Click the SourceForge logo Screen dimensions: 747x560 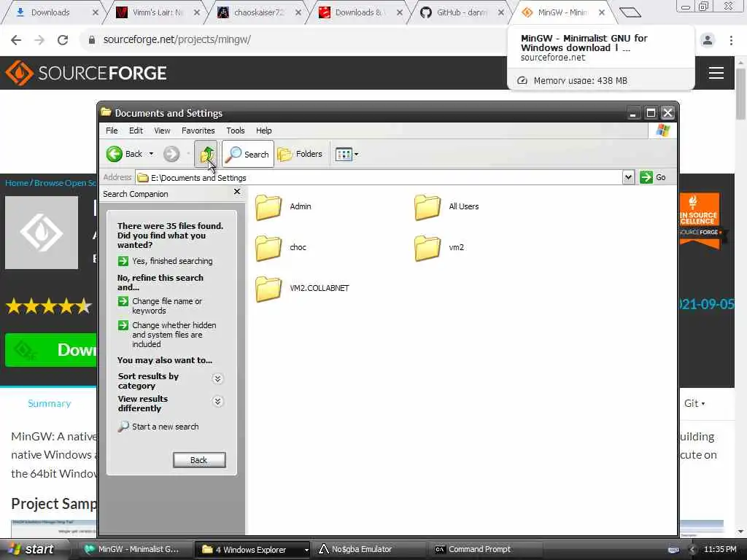[x=86, y=73]
